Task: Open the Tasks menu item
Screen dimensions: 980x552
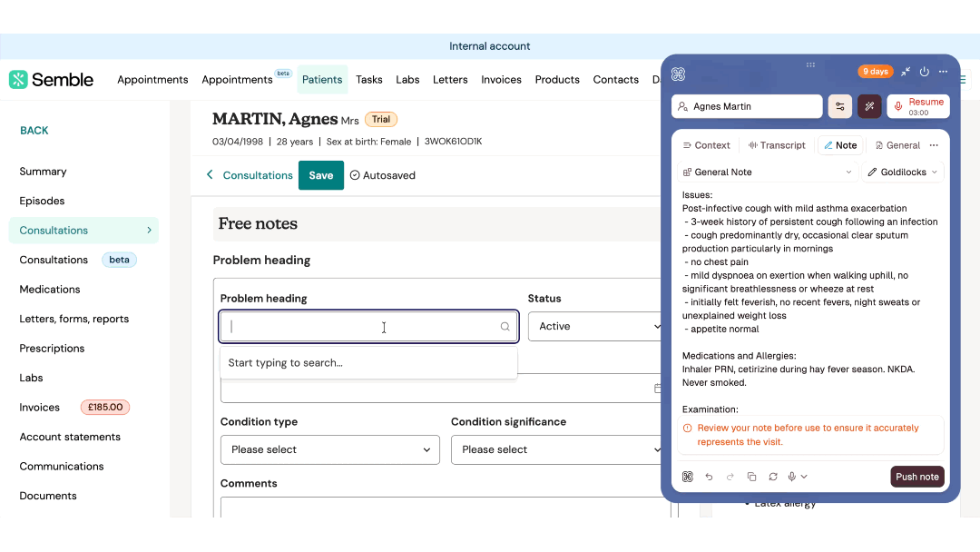Action: pos(368,79)
